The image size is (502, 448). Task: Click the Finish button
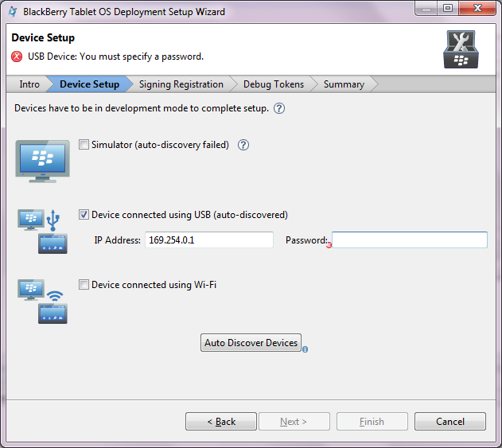[372, 422]
